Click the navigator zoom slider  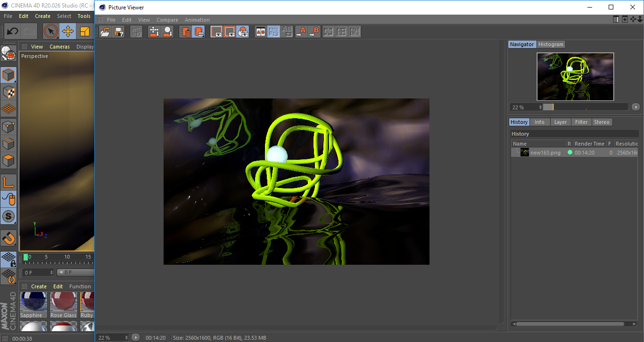[x=586, y=107]
